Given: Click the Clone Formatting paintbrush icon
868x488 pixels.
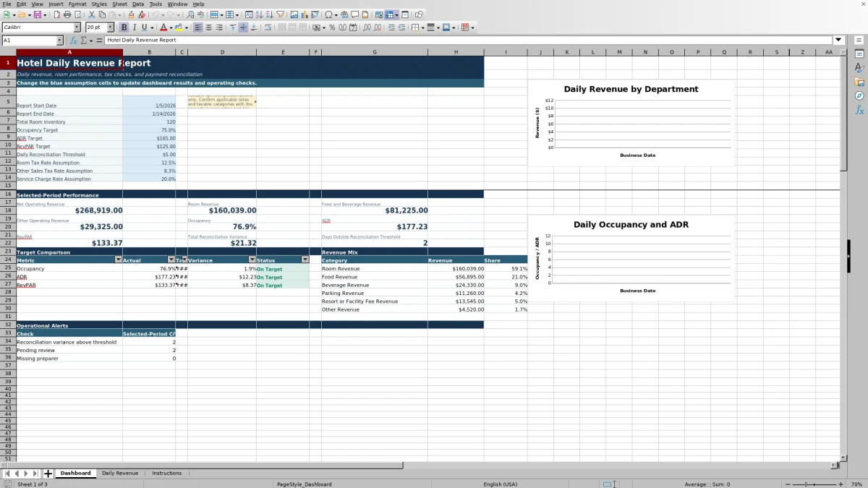Looking at the screenshot, I should click(x=131, y=14).
